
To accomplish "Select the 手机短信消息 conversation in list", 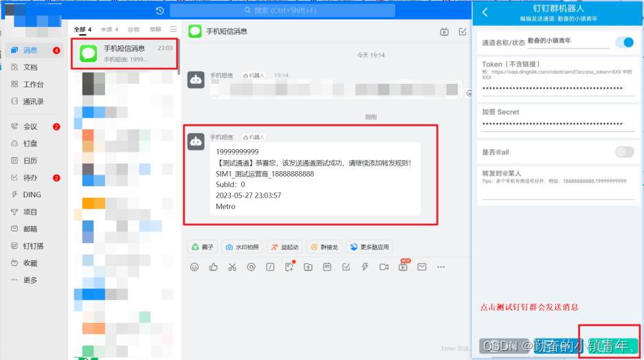I will point(124,54).
